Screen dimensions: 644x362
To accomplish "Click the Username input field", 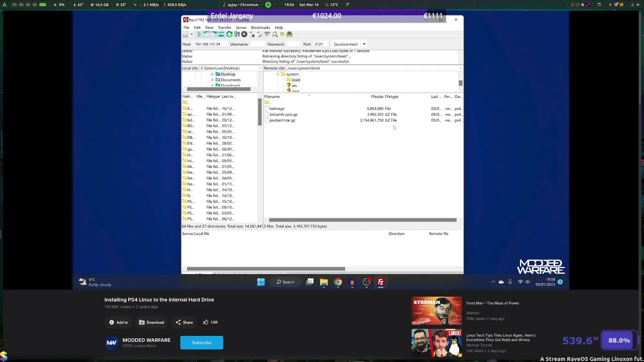I will pyautogui.click(x=257, y=44).
